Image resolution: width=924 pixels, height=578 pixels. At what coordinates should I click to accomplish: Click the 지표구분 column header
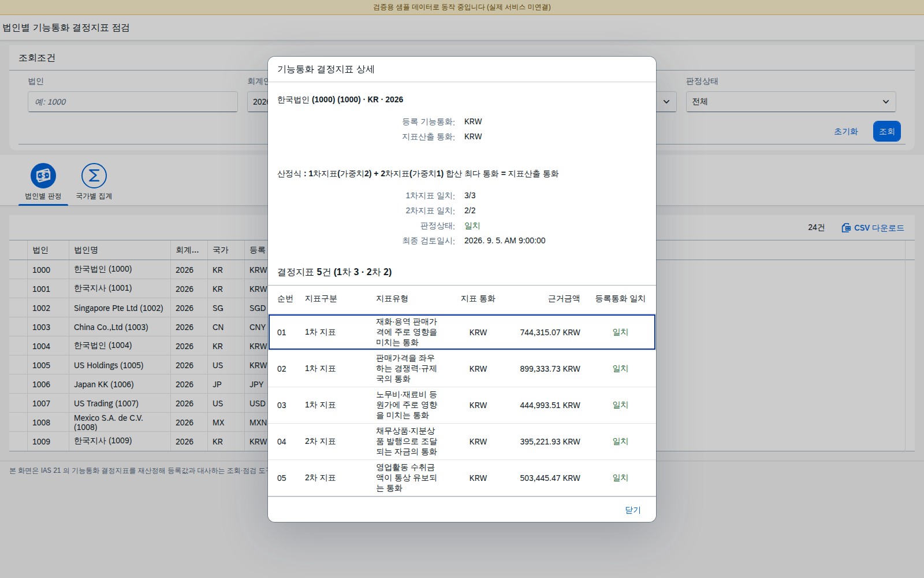coord(321,299)
